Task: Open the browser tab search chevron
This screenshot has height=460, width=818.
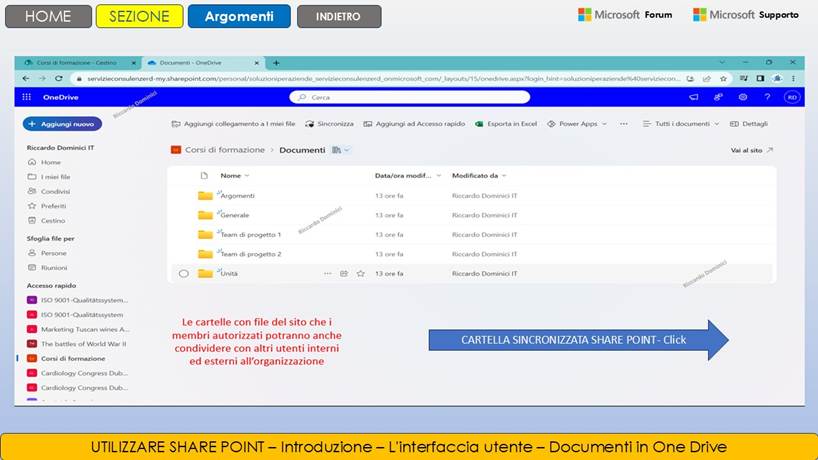Action: pos(722,62)
